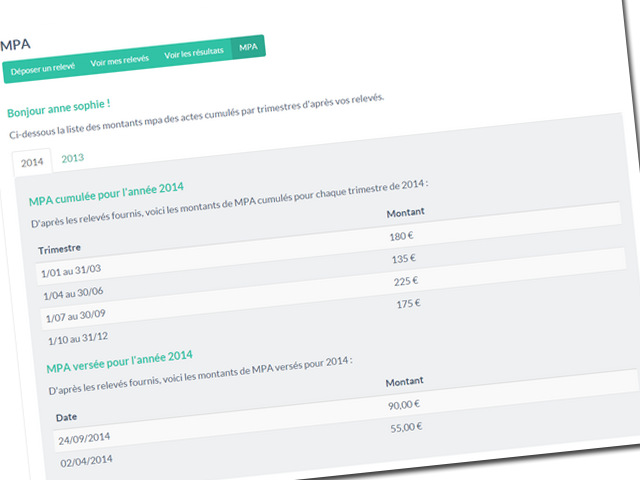Click Montant header in the cumulée table
The image size is (640, 480).
click(x=404, y=213)
